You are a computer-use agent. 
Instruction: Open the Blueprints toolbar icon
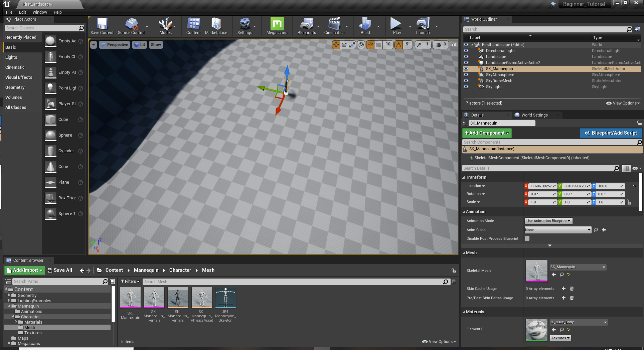click(307, 26)
